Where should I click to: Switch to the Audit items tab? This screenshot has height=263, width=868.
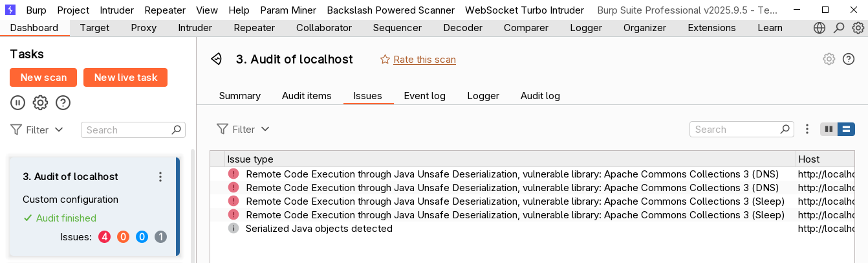click(x=307, y=96)
